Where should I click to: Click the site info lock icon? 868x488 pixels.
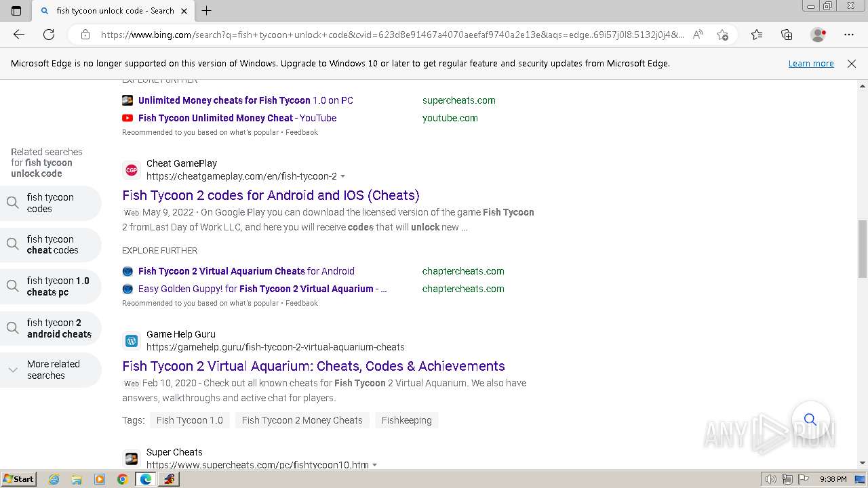[85, 35]
